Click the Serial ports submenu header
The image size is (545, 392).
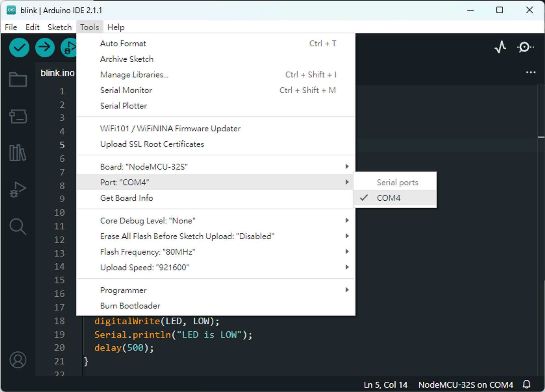[397, 182]
